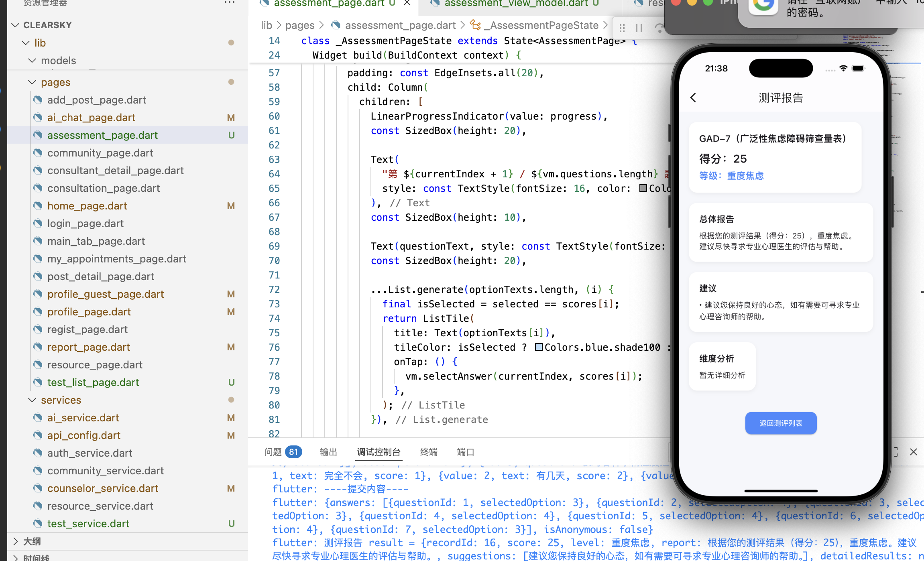Open report_page.dart in the explorer

(x=89, y=347)
